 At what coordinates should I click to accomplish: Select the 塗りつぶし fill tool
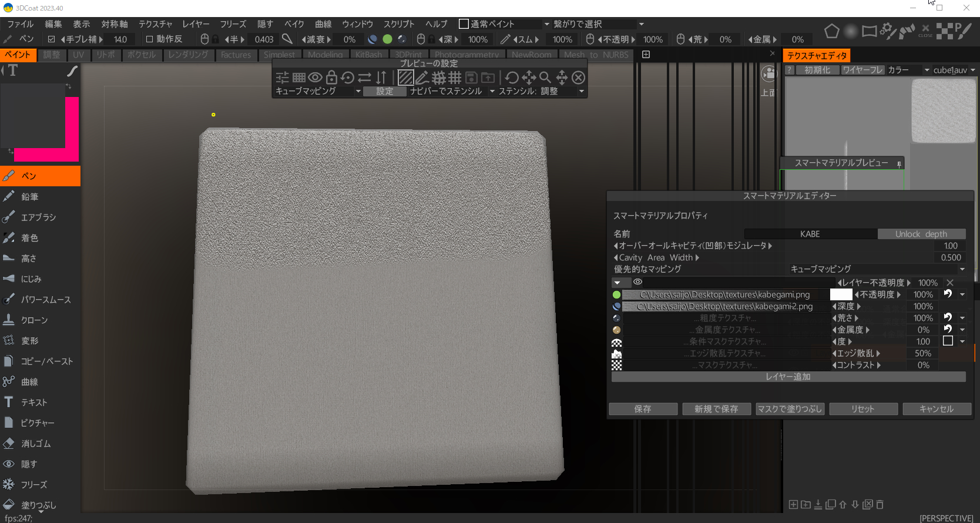click(38, 505)
